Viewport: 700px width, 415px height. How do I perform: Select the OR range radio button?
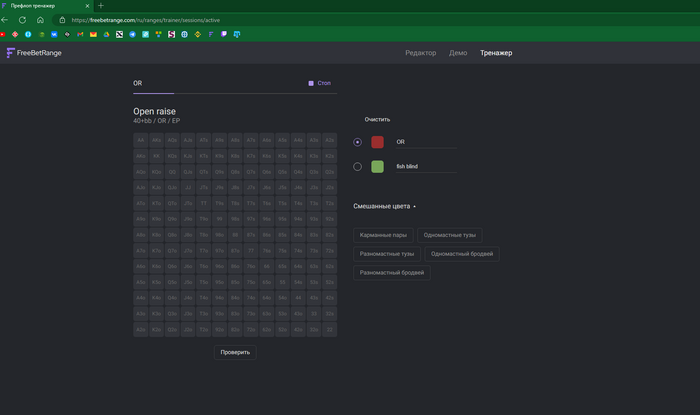click(357, 142)
